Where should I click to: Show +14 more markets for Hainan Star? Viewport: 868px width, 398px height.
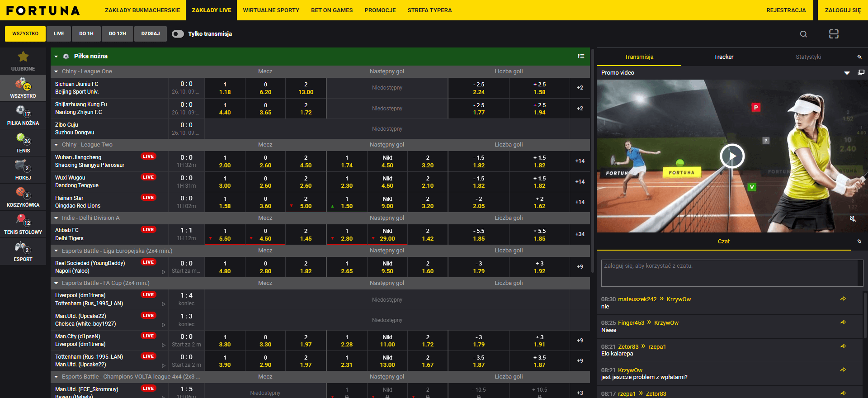click(580, 202)
